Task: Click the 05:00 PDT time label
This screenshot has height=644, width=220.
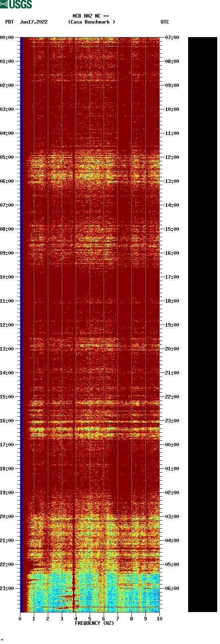Action: 7,157
